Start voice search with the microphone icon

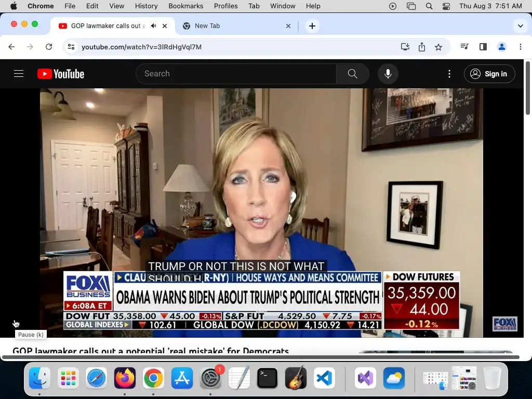tap(388, 74)
